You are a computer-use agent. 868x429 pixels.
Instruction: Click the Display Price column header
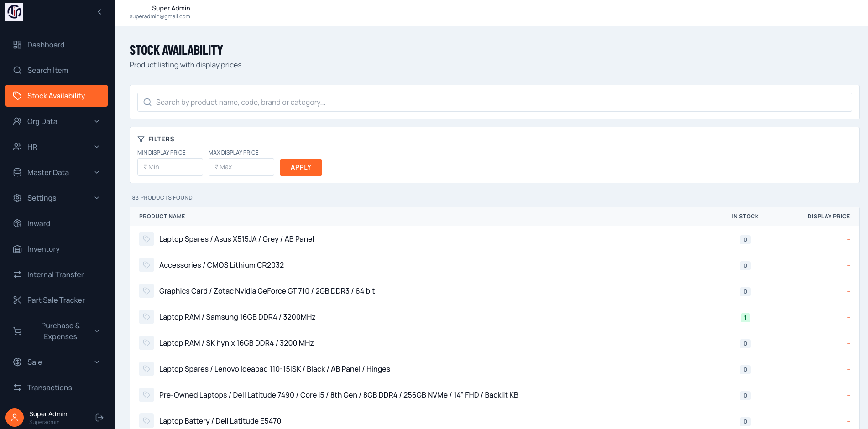828,217
